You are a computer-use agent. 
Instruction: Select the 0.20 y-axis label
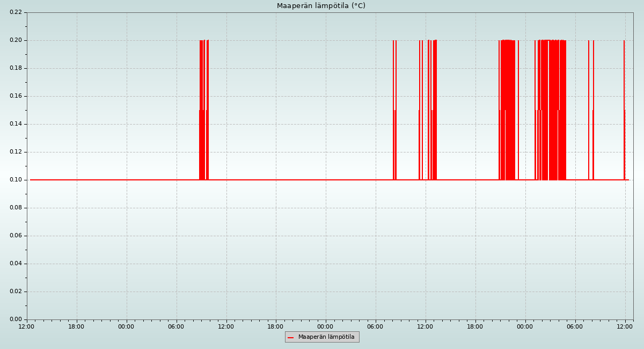click(16, 40)
